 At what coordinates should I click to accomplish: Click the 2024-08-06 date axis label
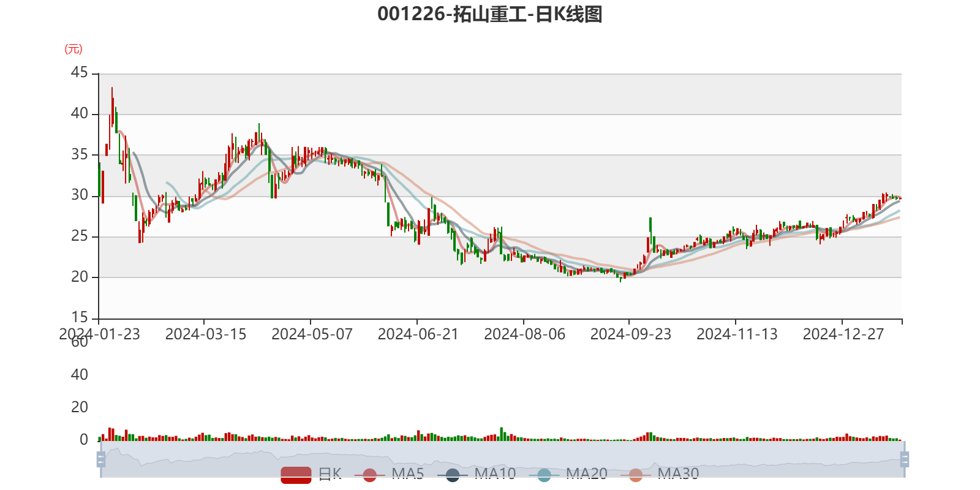click(x=525, y=334)
